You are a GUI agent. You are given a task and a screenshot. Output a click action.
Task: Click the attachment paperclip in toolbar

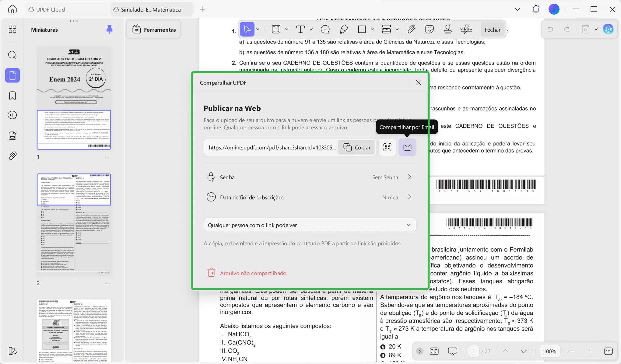411,29
